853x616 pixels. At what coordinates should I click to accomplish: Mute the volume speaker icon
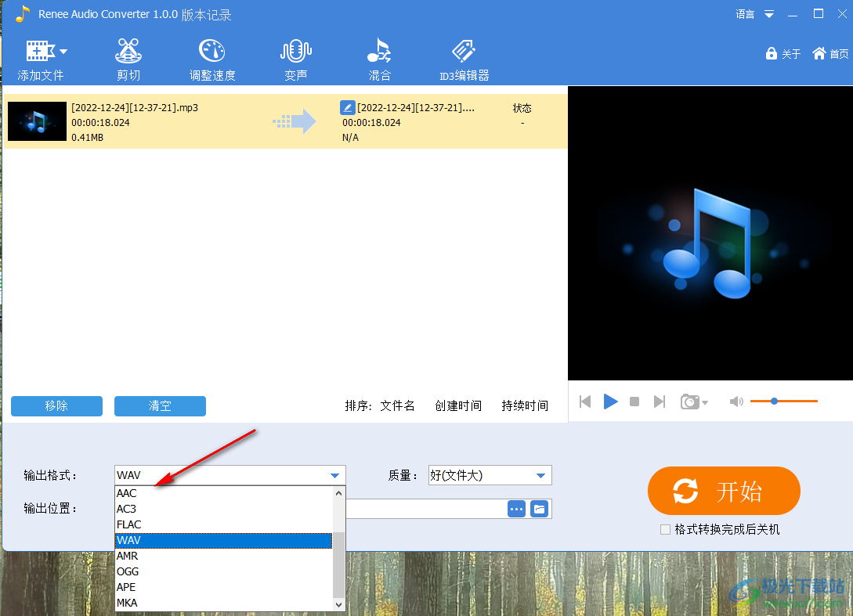pyautogui.click(x=736, y=402)
